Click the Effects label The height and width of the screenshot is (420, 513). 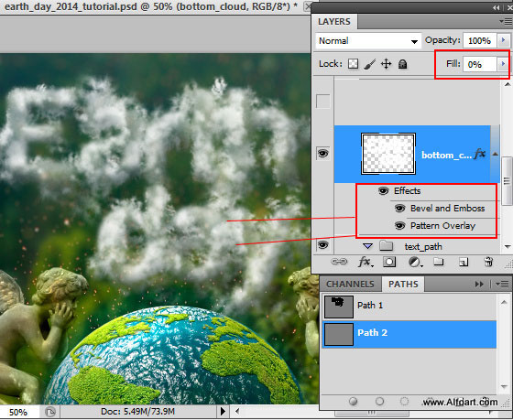tap(407, 190)
